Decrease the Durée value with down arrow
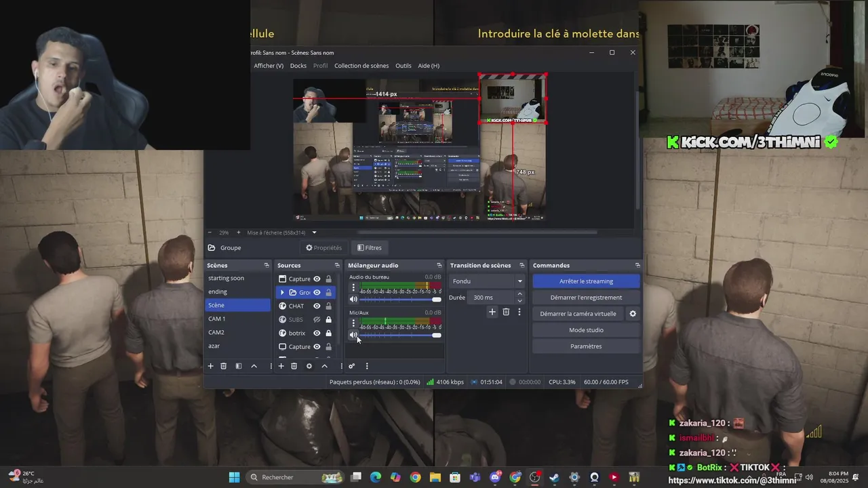This screenshot has height=488, width=868. click(519, 300)
